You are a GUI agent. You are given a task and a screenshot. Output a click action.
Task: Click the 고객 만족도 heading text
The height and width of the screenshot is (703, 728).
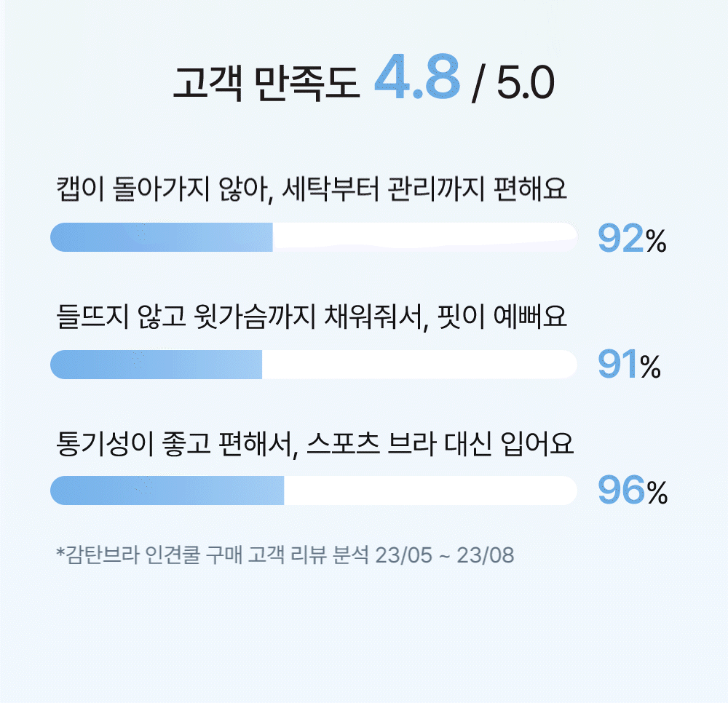266,84
